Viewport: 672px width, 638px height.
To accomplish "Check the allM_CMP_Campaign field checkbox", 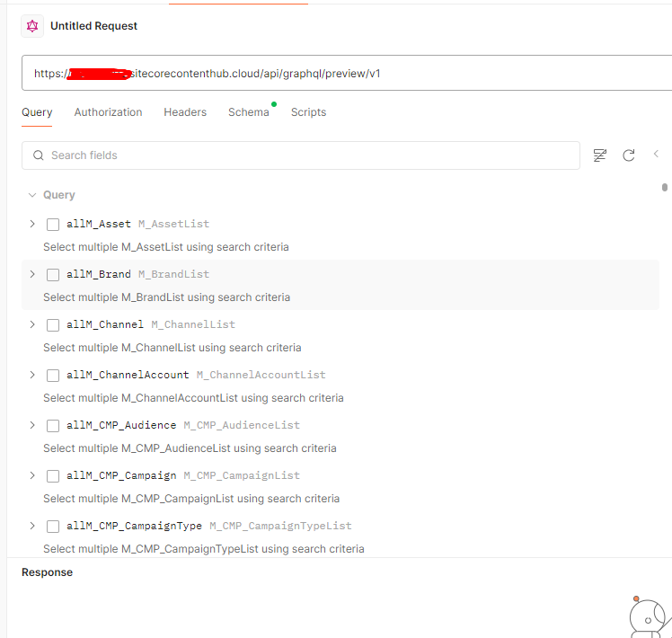I will pyautogui.click(x=53, y=476).
